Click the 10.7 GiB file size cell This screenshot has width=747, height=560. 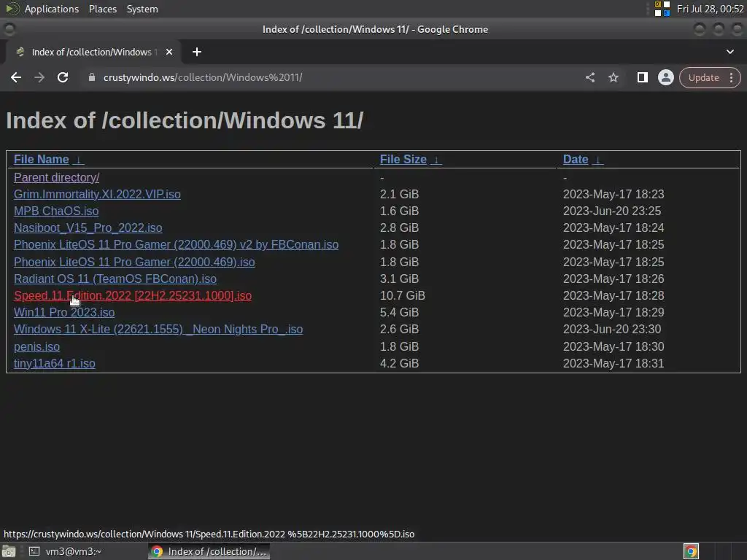tap(403, 296)
